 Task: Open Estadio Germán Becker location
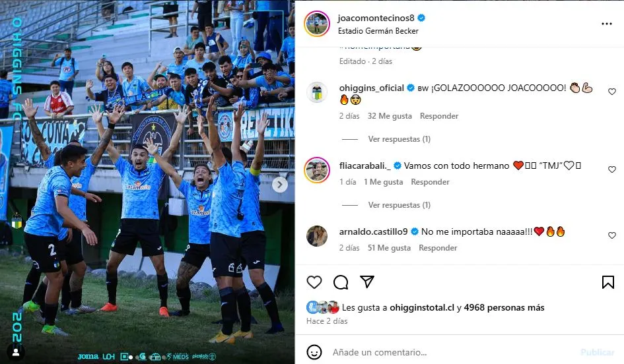pos(378,31)
